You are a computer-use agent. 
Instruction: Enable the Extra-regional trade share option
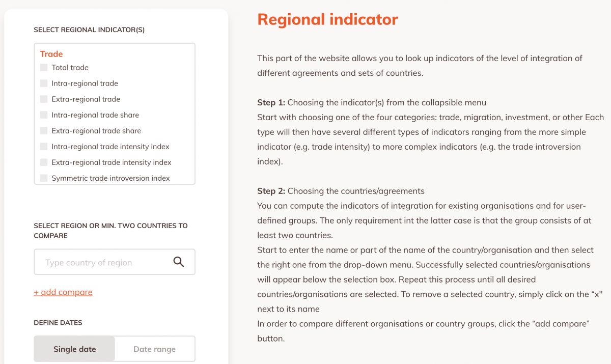(43, 130)
